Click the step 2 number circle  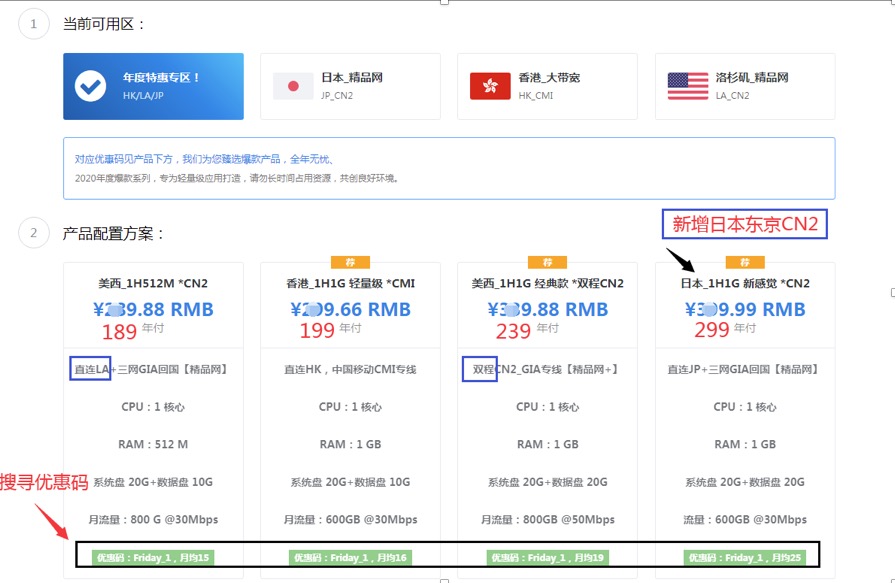pos(33,233)
